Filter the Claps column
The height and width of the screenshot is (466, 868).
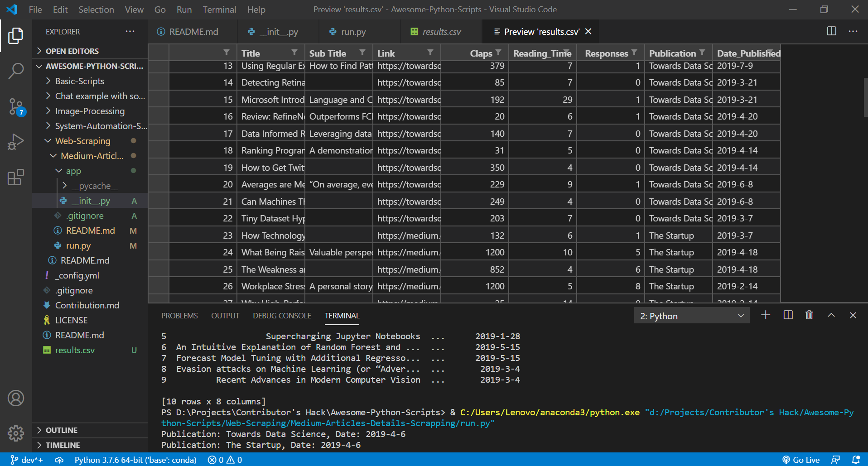pos(498,53)
